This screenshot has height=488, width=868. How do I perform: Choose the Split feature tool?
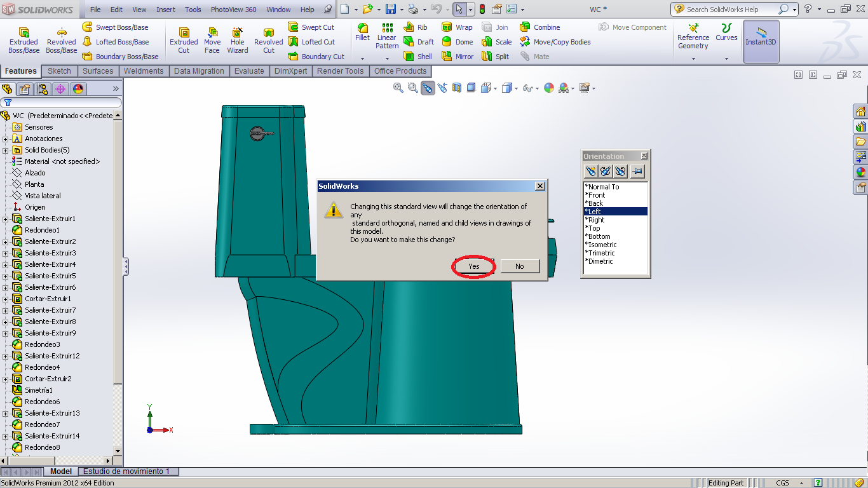point(496,57)
